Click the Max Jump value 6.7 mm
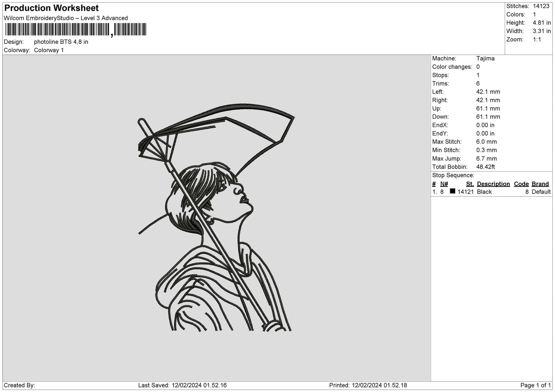 click(487, 159)
